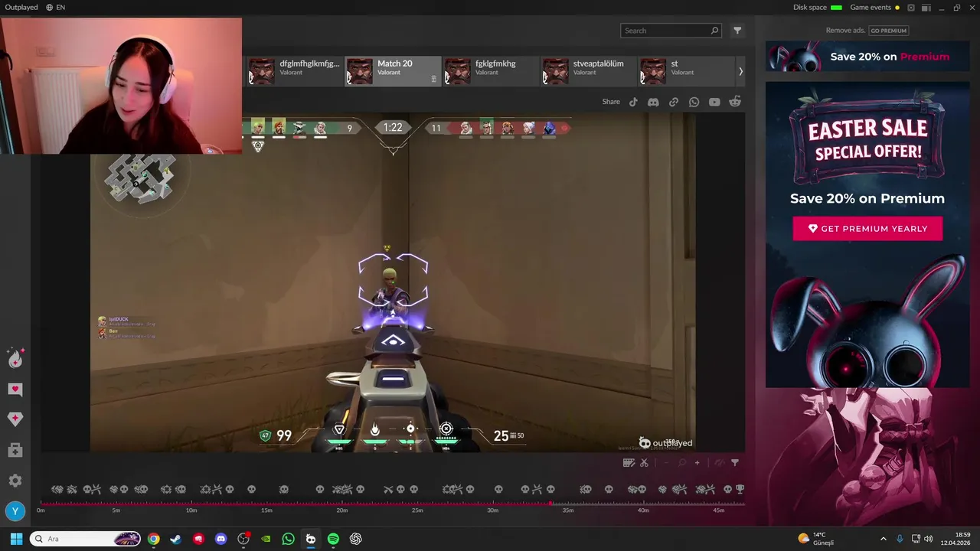Click the Disk space indicator
Viewport: 980px width, 551px height.
818,8
